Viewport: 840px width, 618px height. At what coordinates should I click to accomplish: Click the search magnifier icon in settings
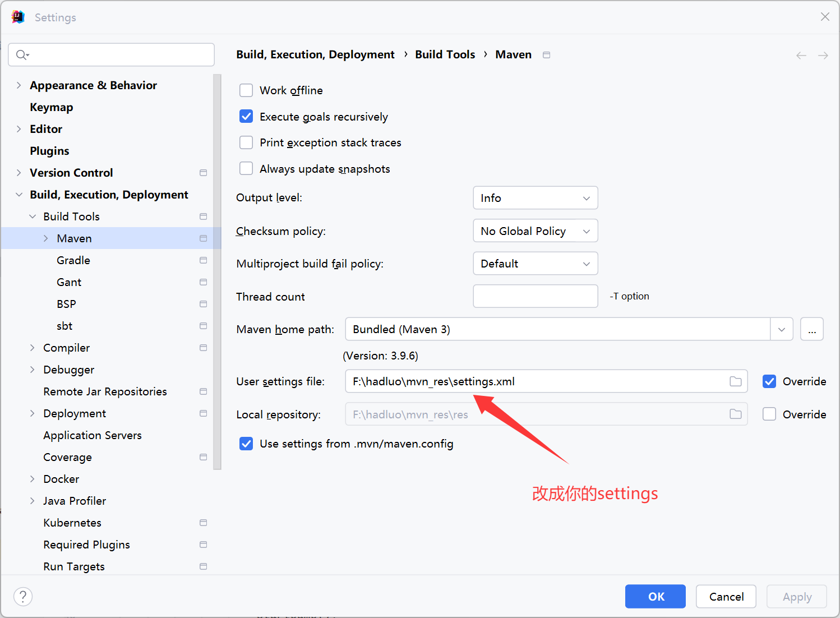coord(22,54)
